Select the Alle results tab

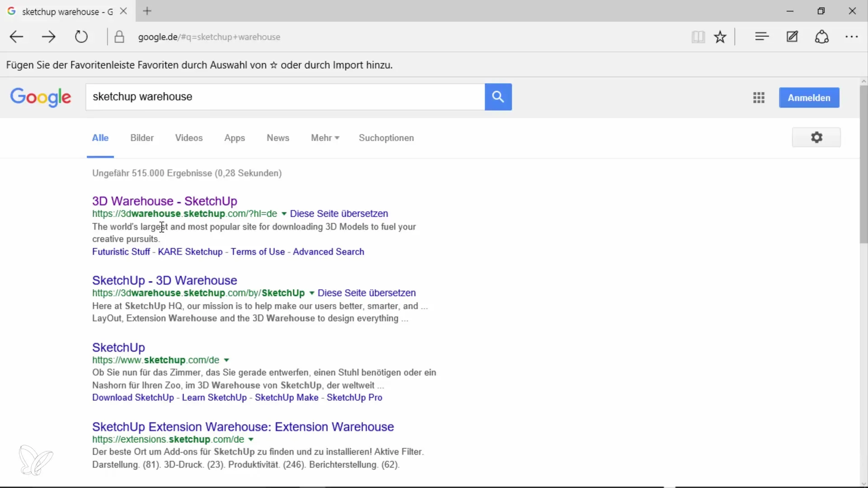100,138
